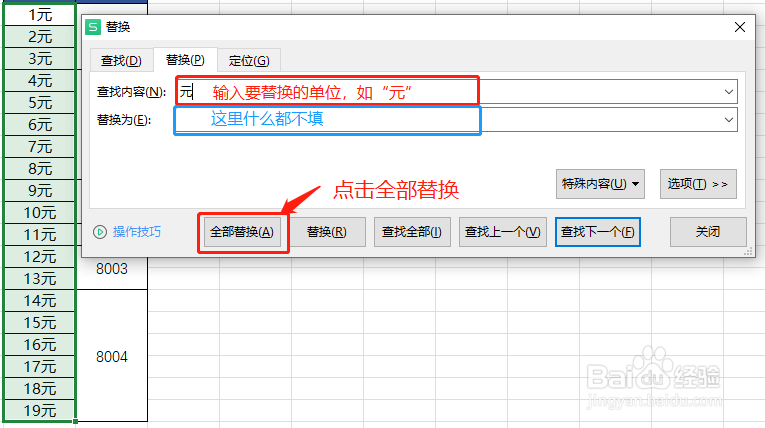Select cell containing 19元
The width and height of the screenshot is (765, 428).
[x=40, y=410]
